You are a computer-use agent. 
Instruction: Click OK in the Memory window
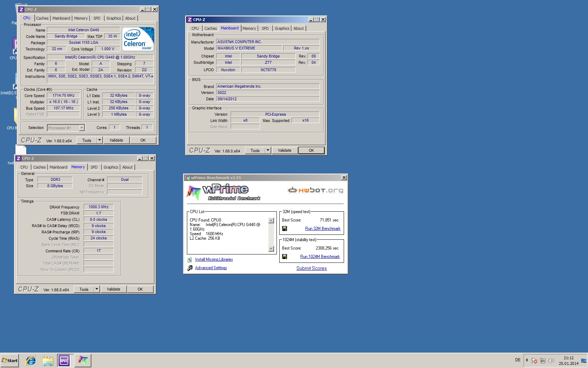[140, 289]
